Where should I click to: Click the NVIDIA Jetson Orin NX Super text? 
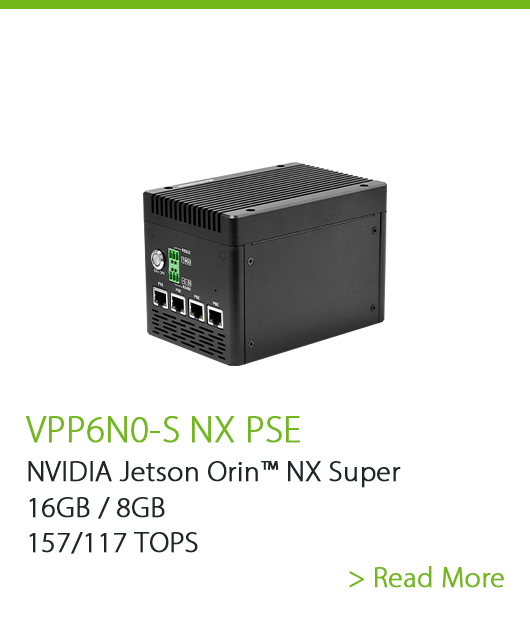[214, 472]
